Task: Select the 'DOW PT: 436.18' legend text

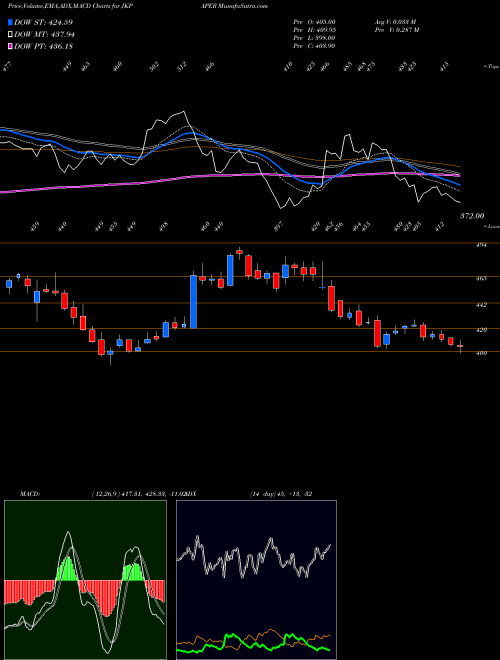Action: (x=43, y=46)
